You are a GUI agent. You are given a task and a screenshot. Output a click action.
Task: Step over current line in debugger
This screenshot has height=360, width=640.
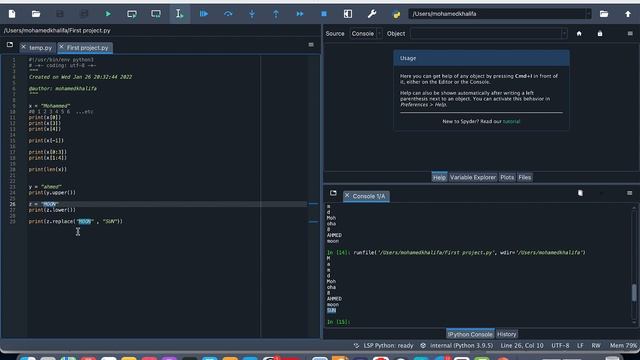tap(228, 14)
